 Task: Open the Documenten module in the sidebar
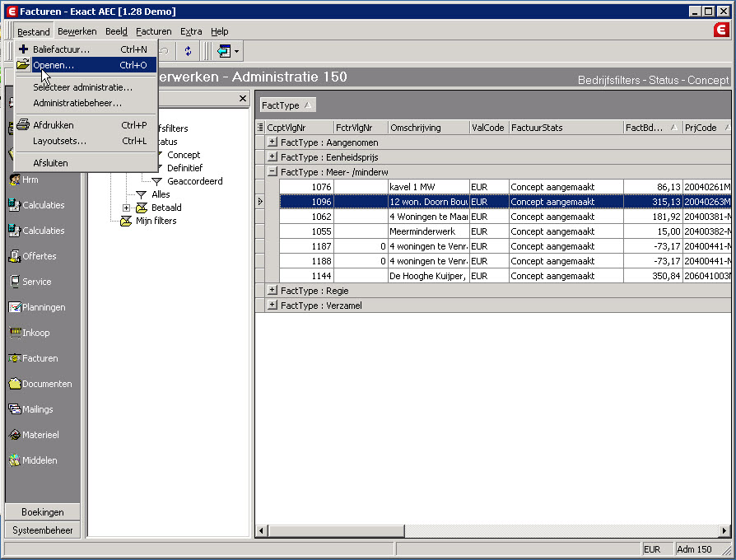(x=40, y=384)
